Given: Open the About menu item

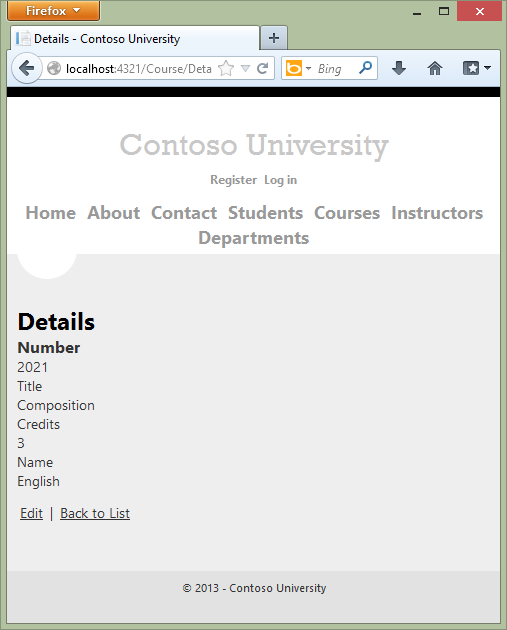Looking at the screenshot, I should (114, 213).
